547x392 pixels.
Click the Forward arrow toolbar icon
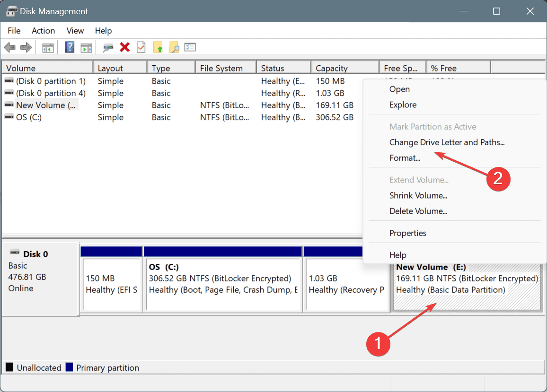tap(26, 47)
